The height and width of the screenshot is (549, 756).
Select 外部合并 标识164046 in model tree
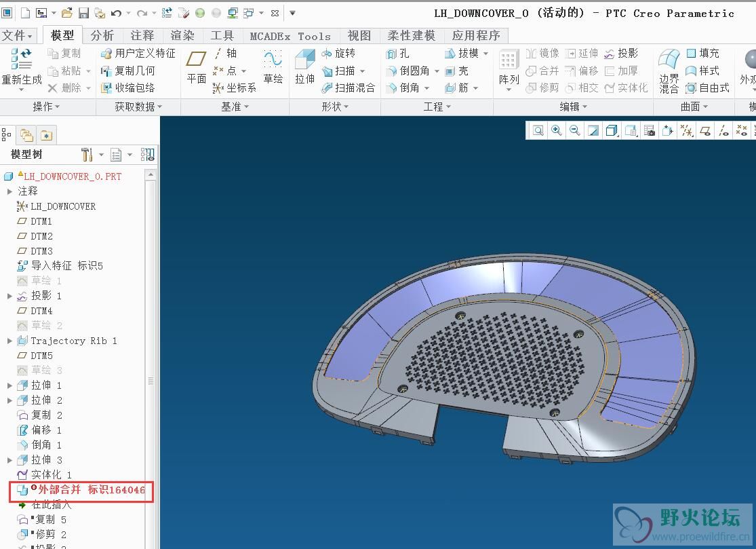[x=81, y=490]
